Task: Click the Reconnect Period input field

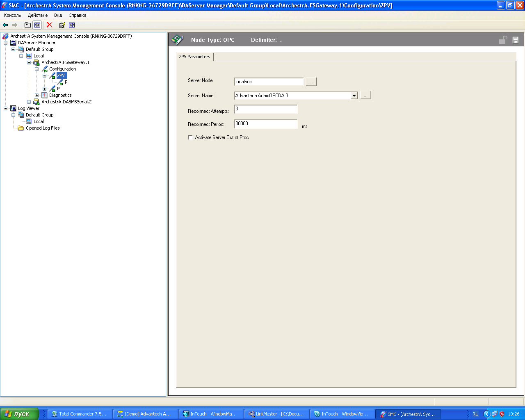Action: coord(266,124)
